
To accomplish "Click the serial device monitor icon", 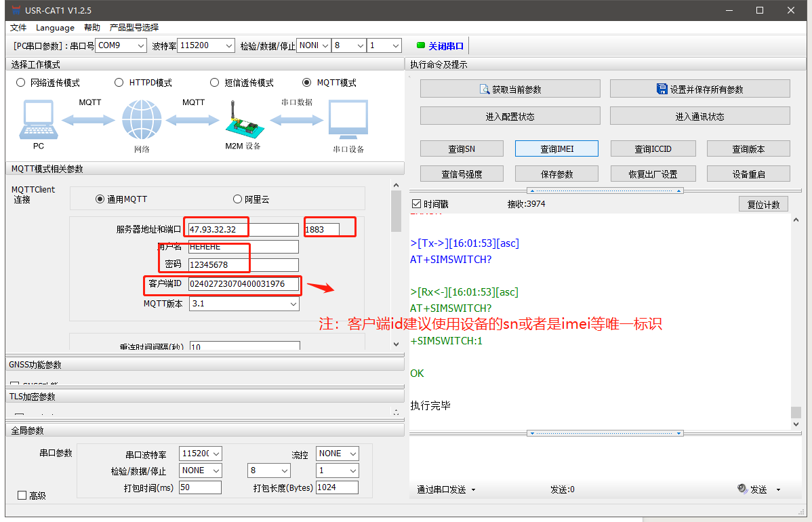I will pos(348,120).
